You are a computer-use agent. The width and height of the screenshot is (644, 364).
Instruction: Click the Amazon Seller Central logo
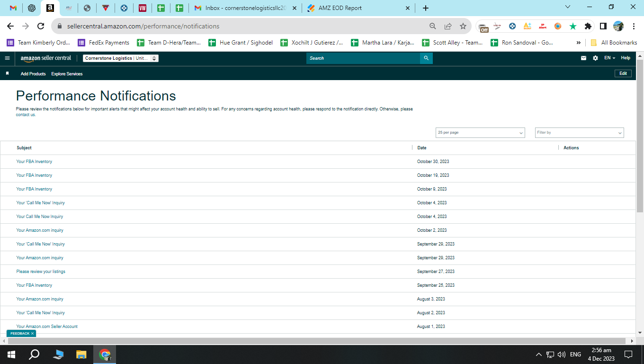pos(46,58)
